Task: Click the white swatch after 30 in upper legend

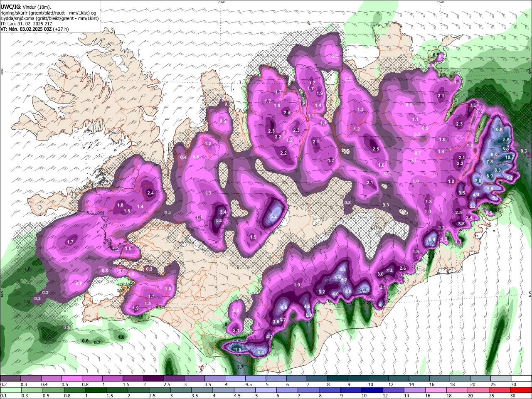Action: (x=521, y=379)
